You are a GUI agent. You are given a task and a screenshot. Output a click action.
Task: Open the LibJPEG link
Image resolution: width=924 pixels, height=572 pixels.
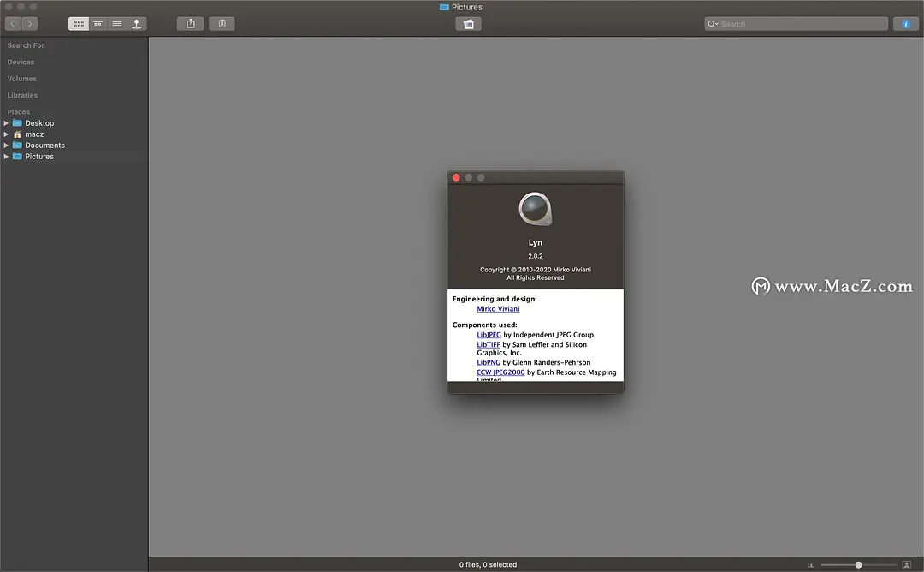[489, 335]
